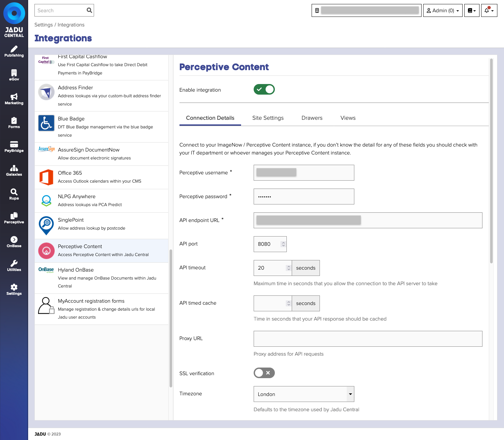Click the integrations list scrollbar

pyautogui.click(x=171, y=318)
